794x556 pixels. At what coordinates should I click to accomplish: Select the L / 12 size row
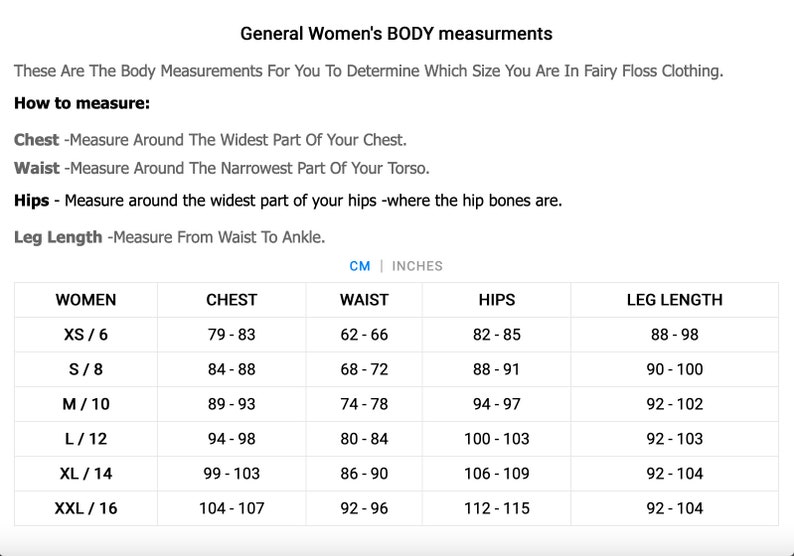click(x=396, y=439)
